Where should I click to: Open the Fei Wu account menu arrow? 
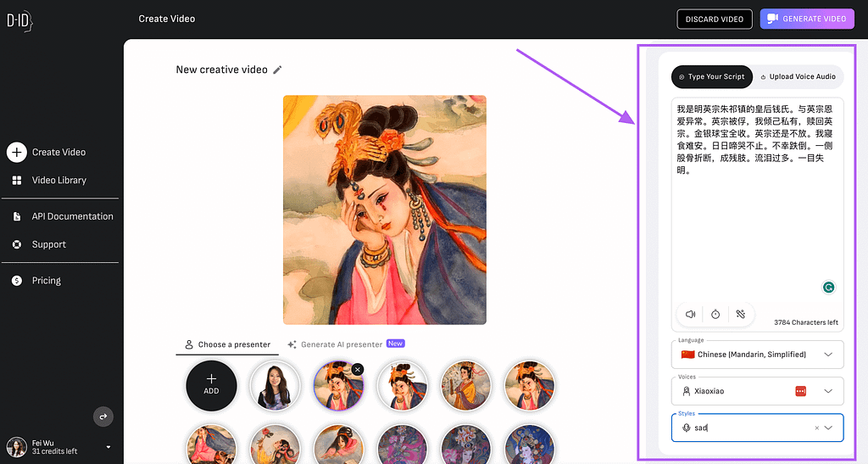108,447
